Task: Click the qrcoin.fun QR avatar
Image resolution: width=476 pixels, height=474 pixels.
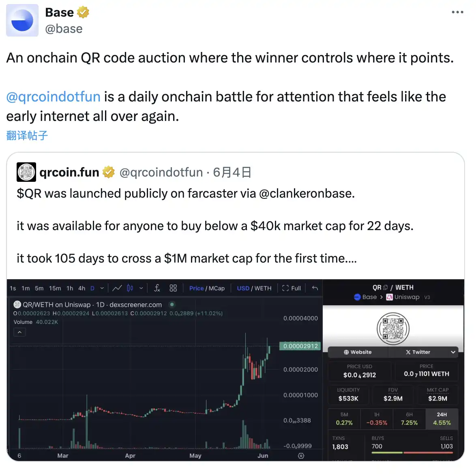Action: [x=26, y=172]
